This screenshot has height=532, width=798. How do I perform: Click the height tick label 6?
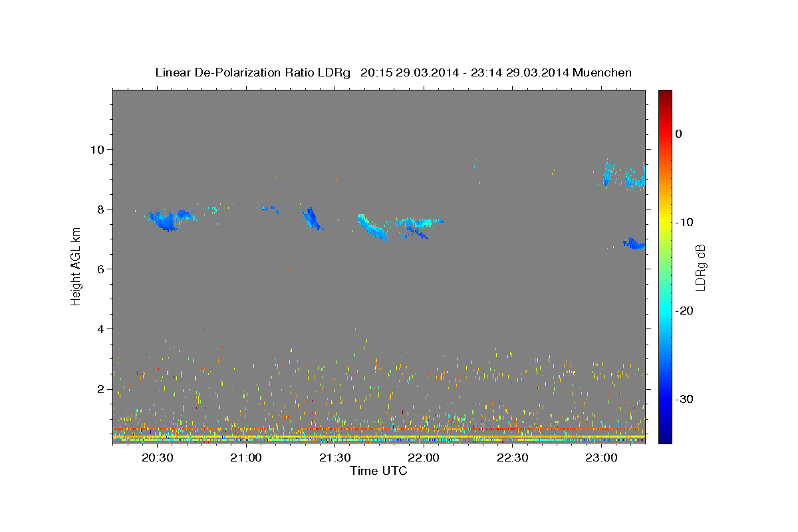(x=102, y=269)
